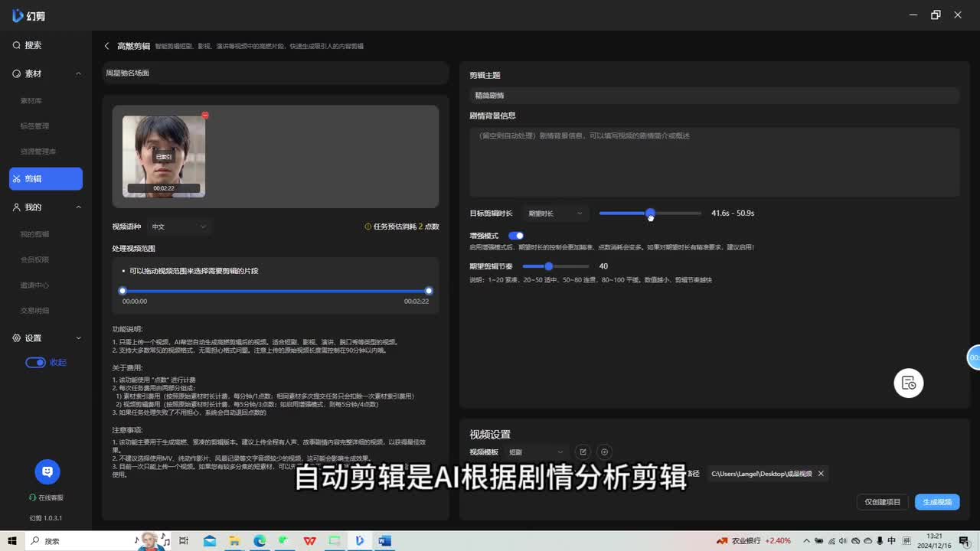Open the blue chat assistant bubble

click(x=47, y=472)
